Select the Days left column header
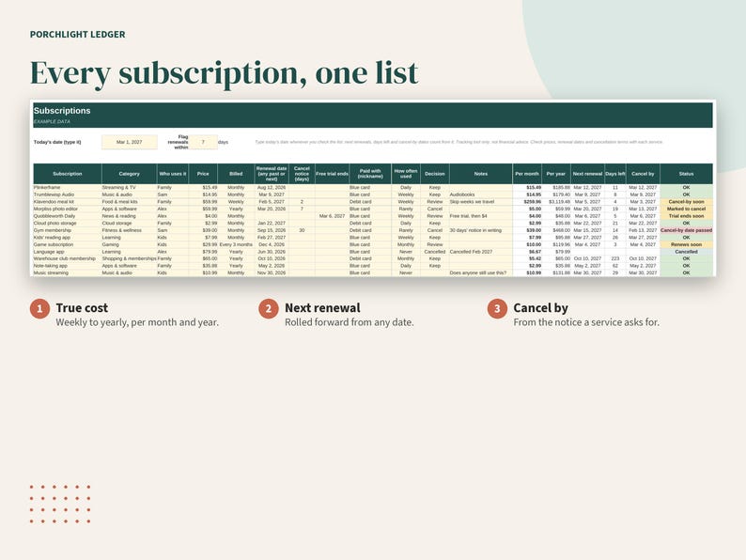 615,174
